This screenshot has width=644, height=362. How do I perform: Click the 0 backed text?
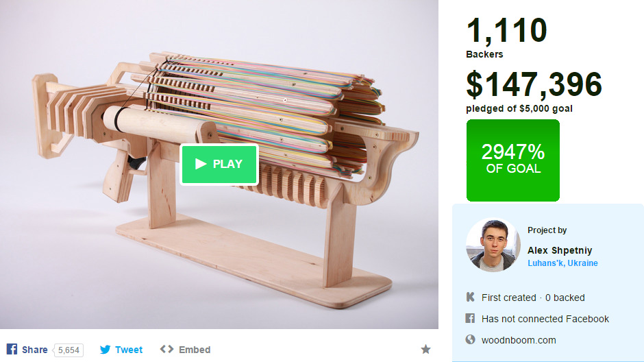(x=565, y=298)
